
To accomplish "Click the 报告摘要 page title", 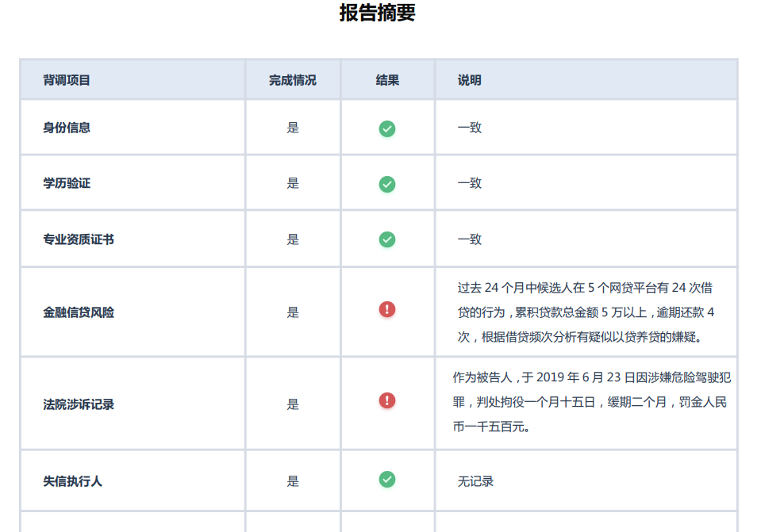I will (378, 13).
